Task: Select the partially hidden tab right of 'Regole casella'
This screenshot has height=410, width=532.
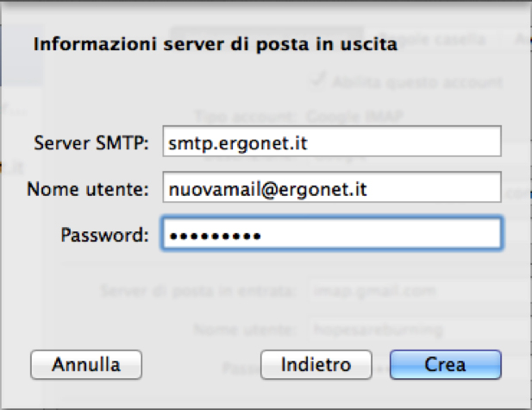Action: click(x=522, y=40)
